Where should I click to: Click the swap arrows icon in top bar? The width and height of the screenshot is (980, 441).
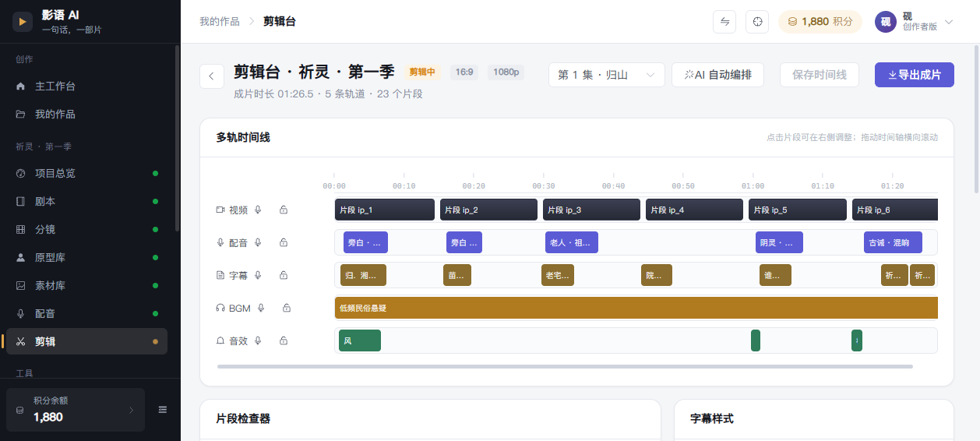click(x=724, y=22)
